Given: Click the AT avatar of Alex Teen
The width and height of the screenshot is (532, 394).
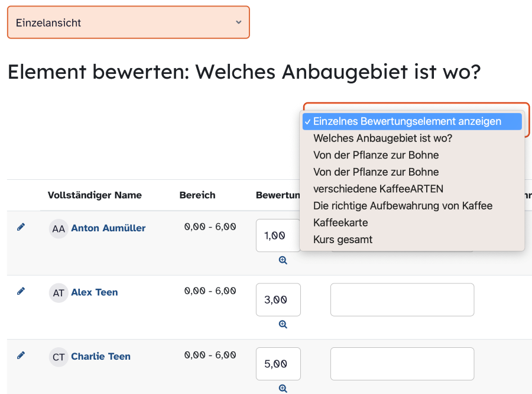Looking at the screenshot, I should tap(59, 292).
